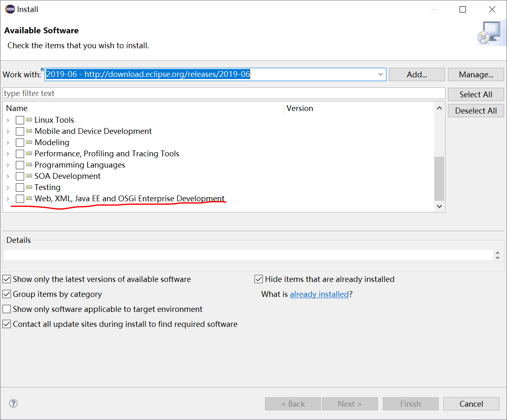Click the Select All button
Viewport: 507px width, 420px height.
(476, 94)
